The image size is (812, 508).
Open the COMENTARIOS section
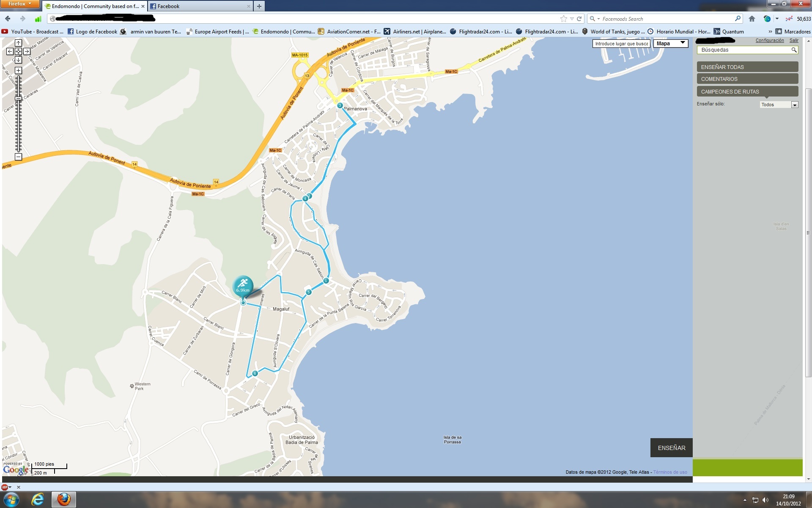tap(747, 79)
